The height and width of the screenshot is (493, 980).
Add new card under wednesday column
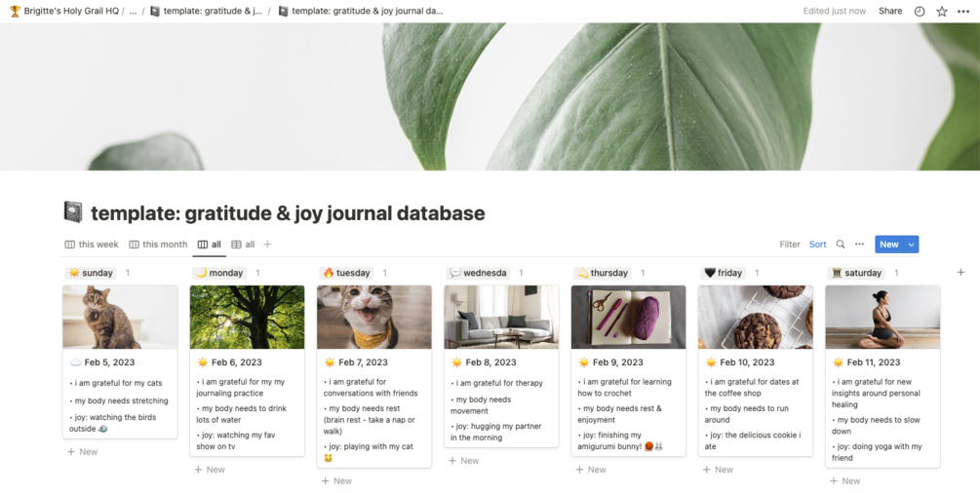click(x=464, y=461)
